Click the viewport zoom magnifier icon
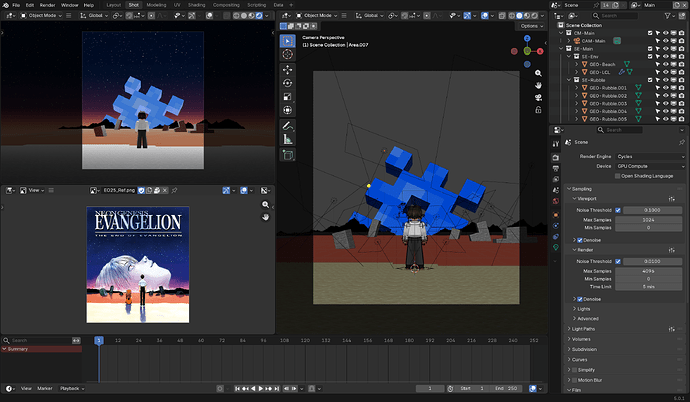Viewport: 690px width, 402px height. coord(538,73)
